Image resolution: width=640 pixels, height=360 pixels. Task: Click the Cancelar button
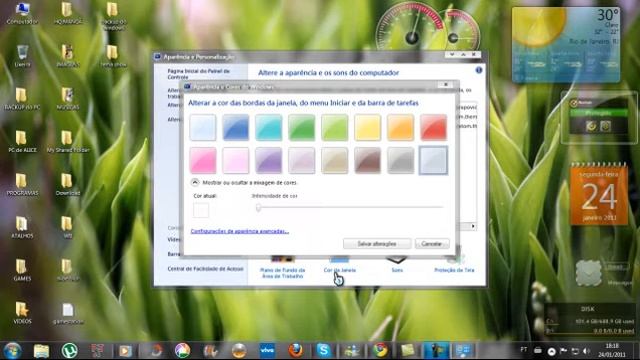click(x=432, y=244)
